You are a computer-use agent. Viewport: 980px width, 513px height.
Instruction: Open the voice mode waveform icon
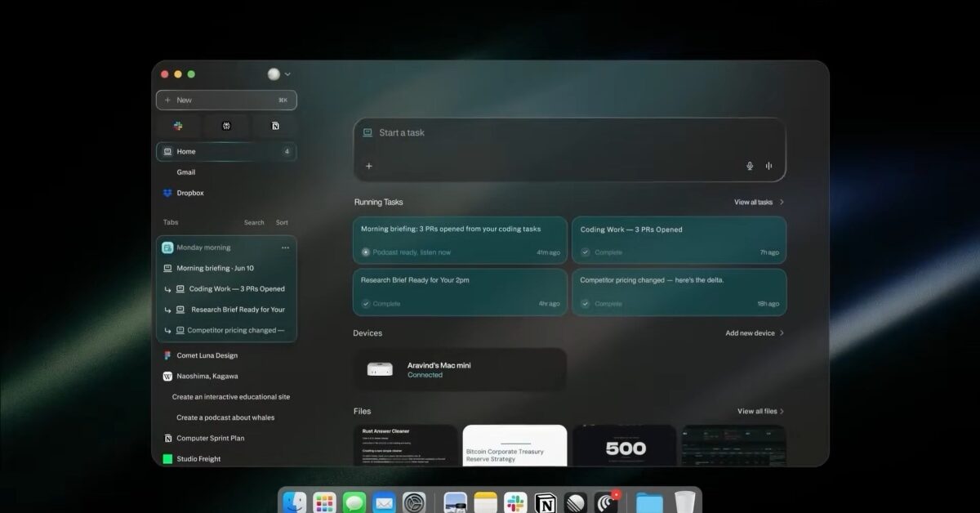pos(768,166)
